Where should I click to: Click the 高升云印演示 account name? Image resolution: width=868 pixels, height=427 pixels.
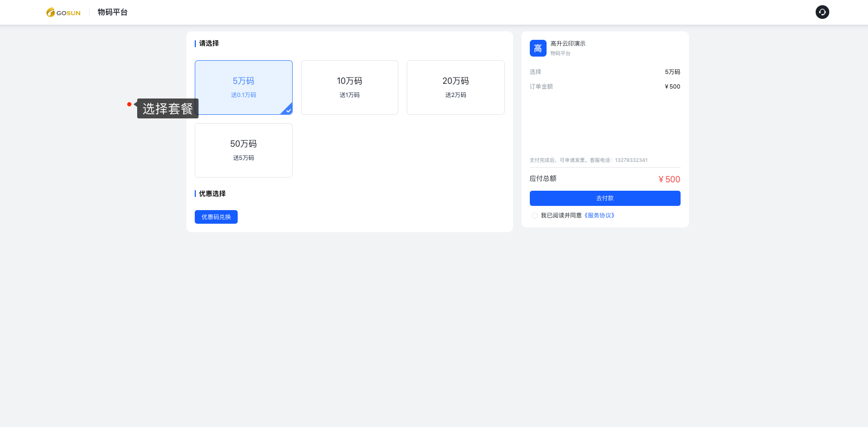click(568, 43)
